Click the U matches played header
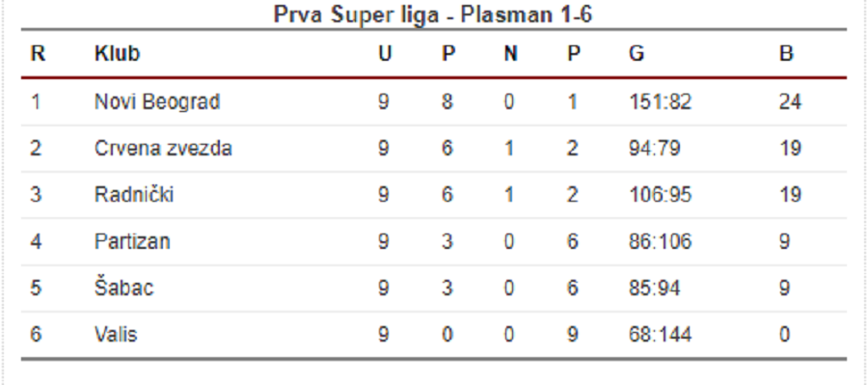The height and width of the screenshot is (385, 868). 385,54
